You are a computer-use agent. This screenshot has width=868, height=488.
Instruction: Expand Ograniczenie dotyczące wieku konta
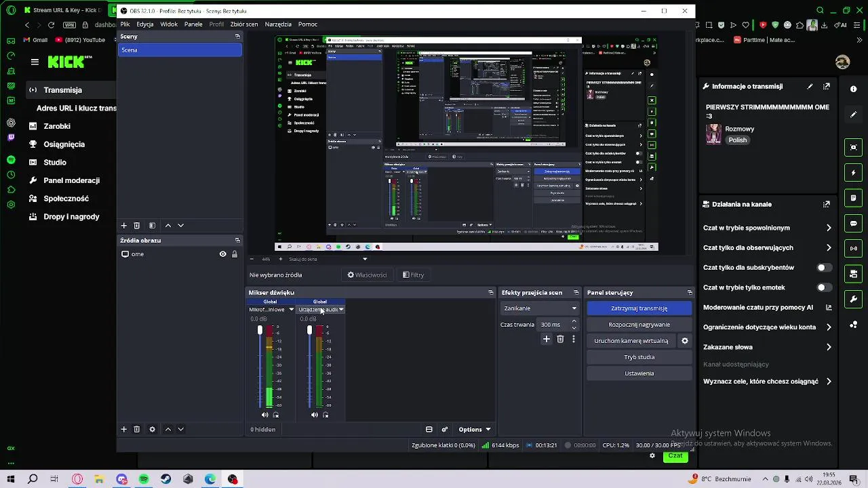tap(829, 327)
